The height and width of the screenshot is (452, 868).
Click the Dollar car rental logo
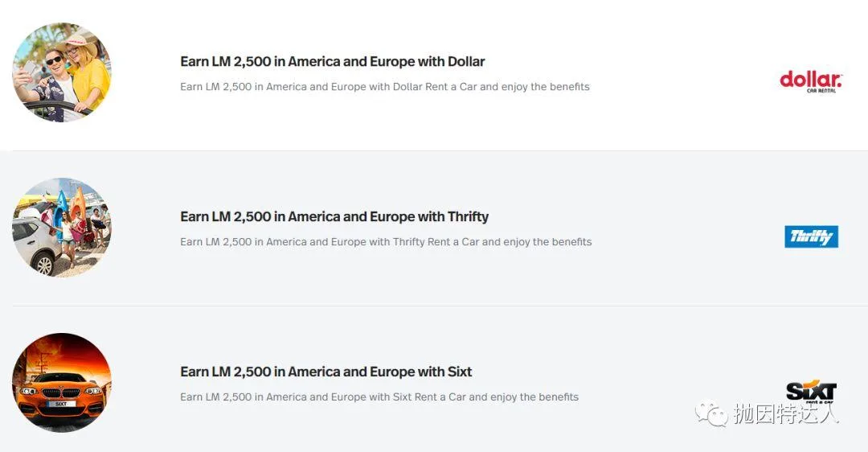click(x=811, y=81)
